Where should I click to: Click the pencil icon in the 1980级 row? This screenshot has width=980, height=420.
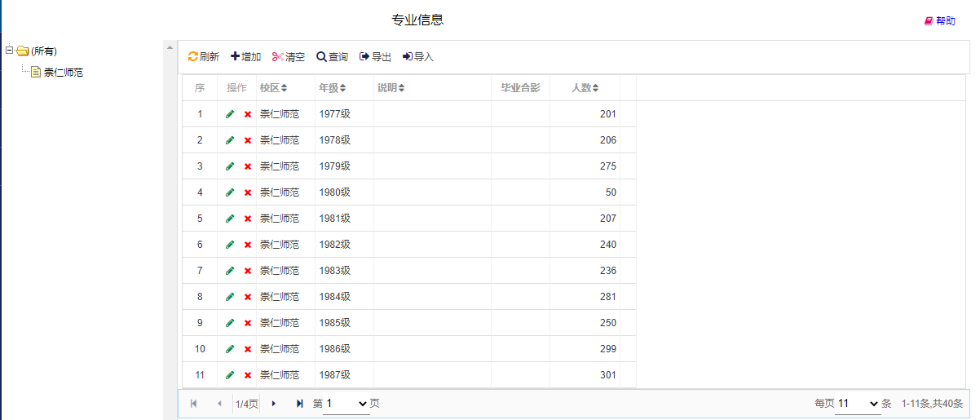(x=230, y=192)
